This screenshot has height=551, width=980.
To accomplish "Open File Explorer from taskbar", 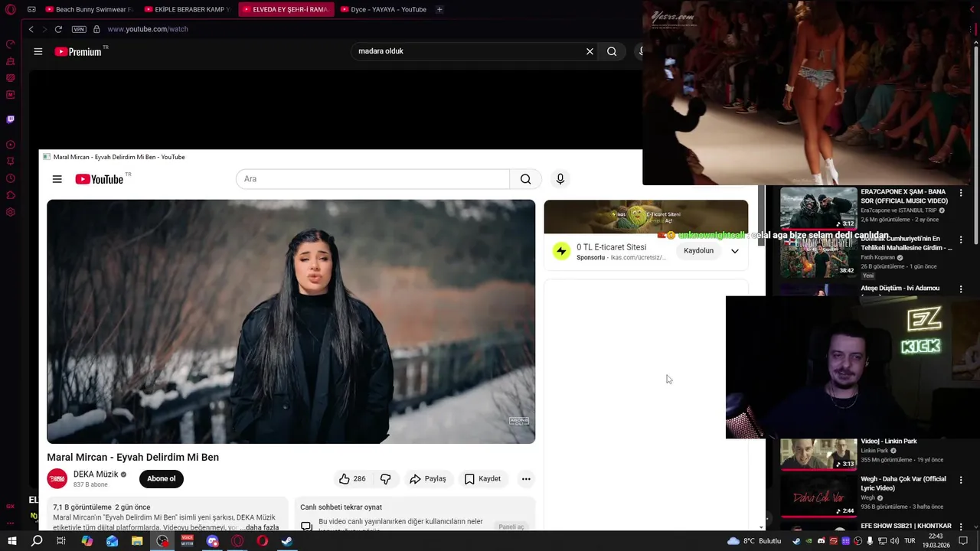I will tap(137, 541).
